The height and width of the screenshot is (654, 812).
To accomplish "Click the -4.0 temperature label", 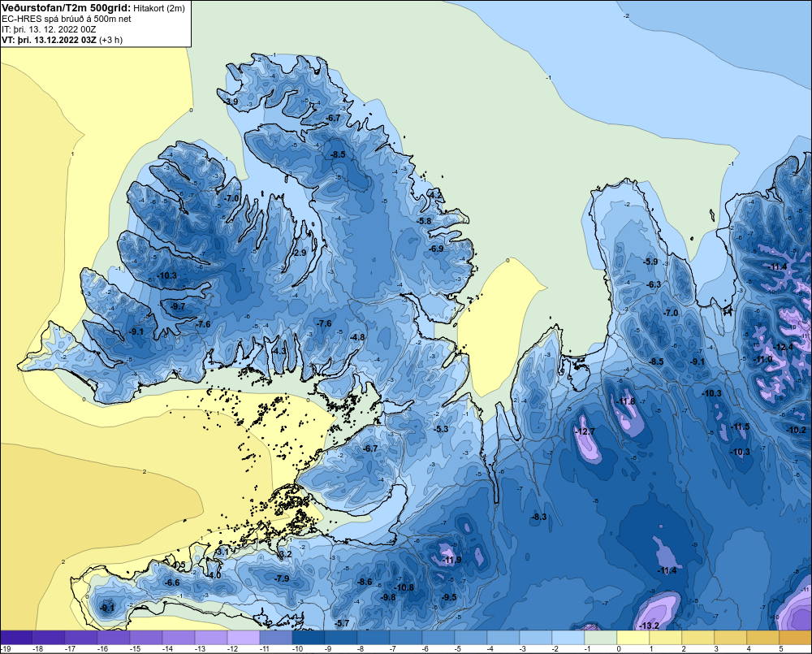I will click(x=214, y=574).
